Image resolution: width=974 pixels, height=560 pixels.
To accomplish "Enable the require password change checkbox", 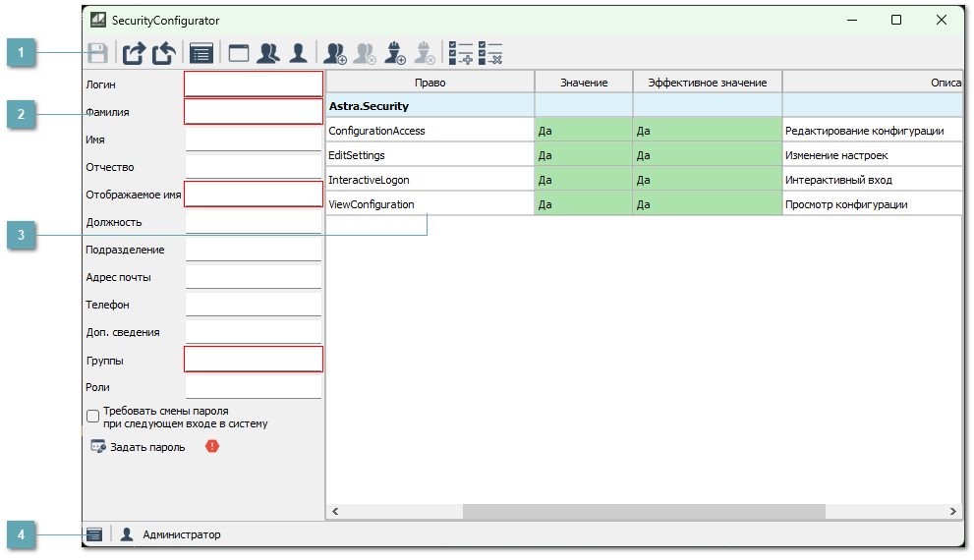I will [x=93, y=417].
